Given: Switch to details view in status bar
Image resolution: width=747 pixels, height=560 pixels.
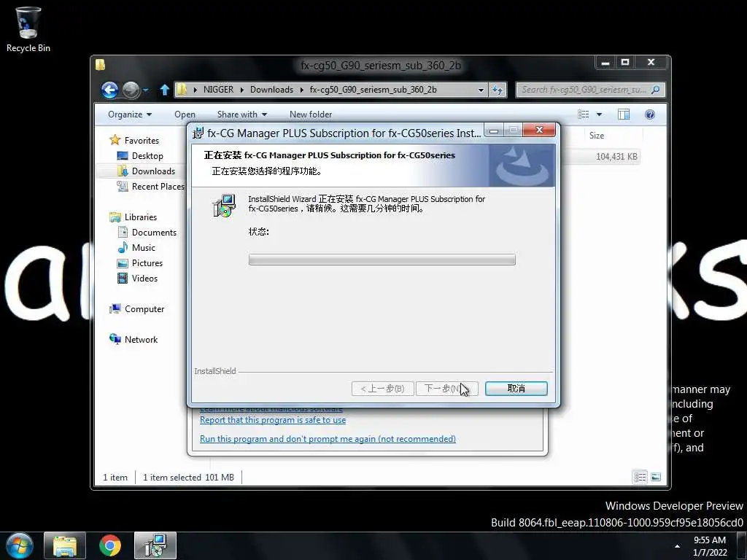Looking at the screenshot, I should coord(640,477).
